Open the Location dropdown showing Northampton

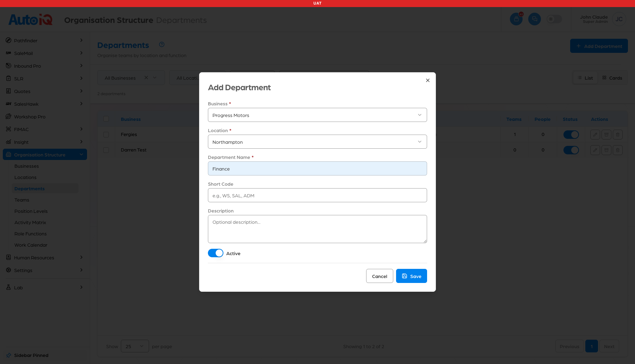tap(317, 142)
